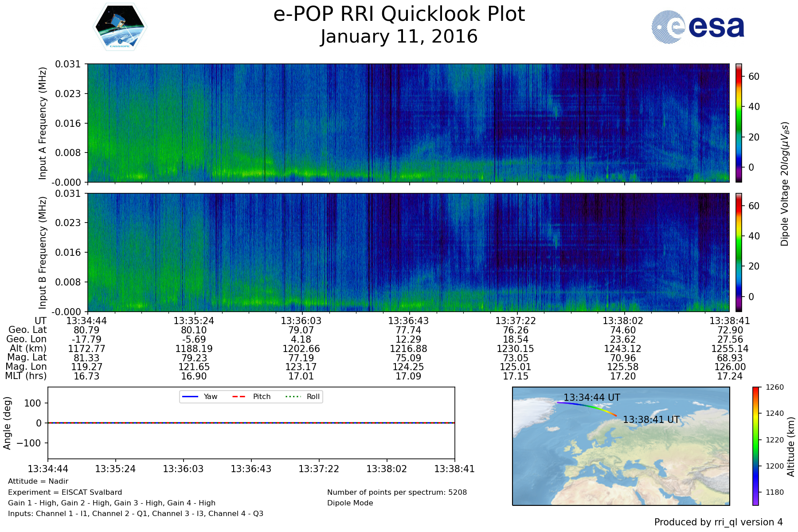
Task: Click the Experiment = EISCAT Svalbard text
Action: (65, 492)
